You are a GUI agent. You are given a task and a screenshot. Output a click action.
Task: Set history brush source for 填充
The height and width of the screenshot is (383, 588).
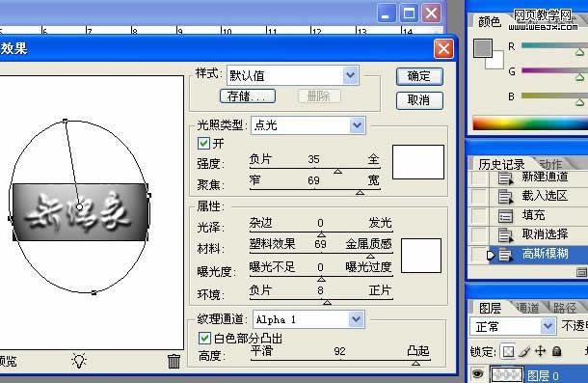coord(479,216)
